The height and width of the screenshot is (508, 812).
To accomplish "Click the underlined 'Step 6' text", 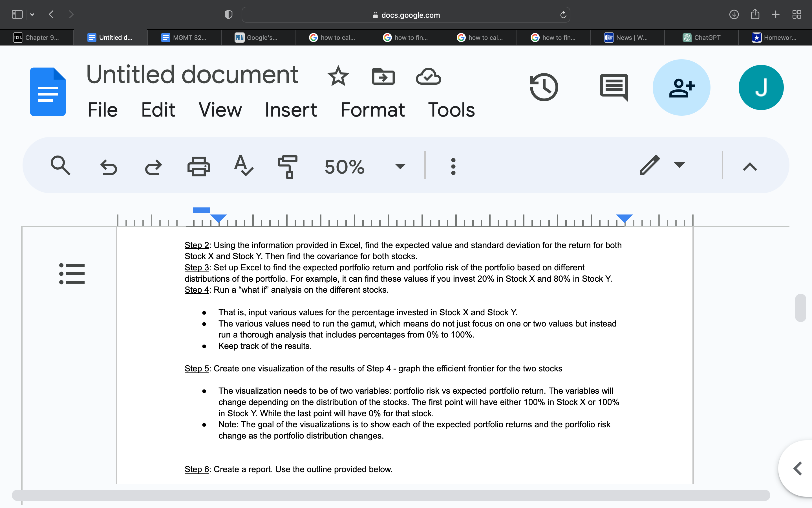I will tap(197, 469).
